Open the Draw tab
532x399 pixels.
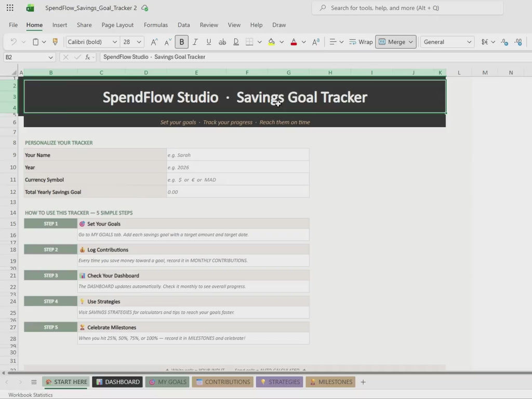pyautogui.click(x=279, y=25)
